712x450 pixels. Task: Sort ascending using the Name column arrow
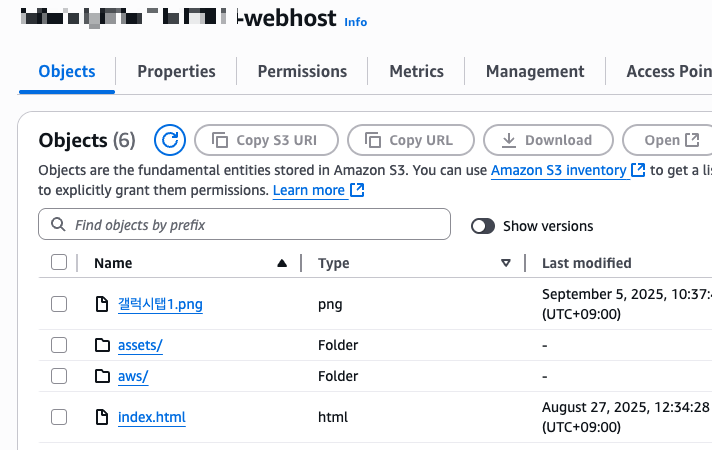click(282, 263)
